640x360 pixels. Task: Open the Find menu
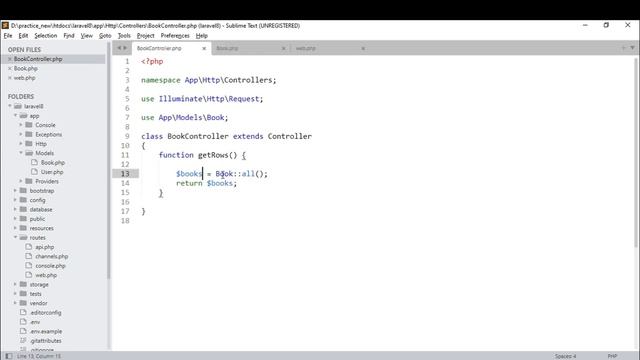click(x=69, y=36)
